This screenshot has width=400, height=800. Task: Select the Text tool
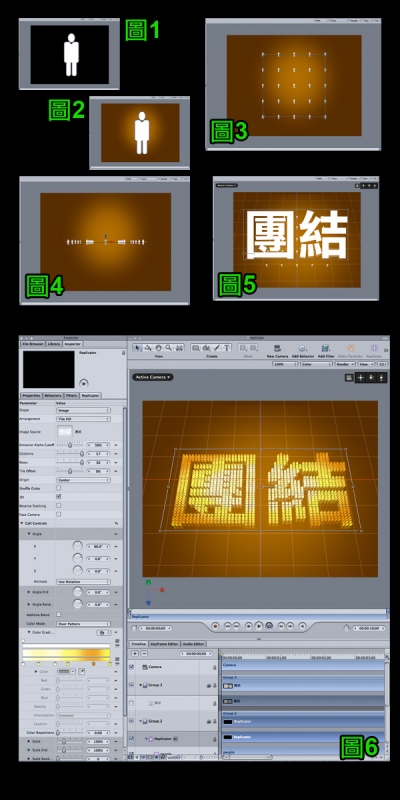pyautogui.click(x=227, y=348)
